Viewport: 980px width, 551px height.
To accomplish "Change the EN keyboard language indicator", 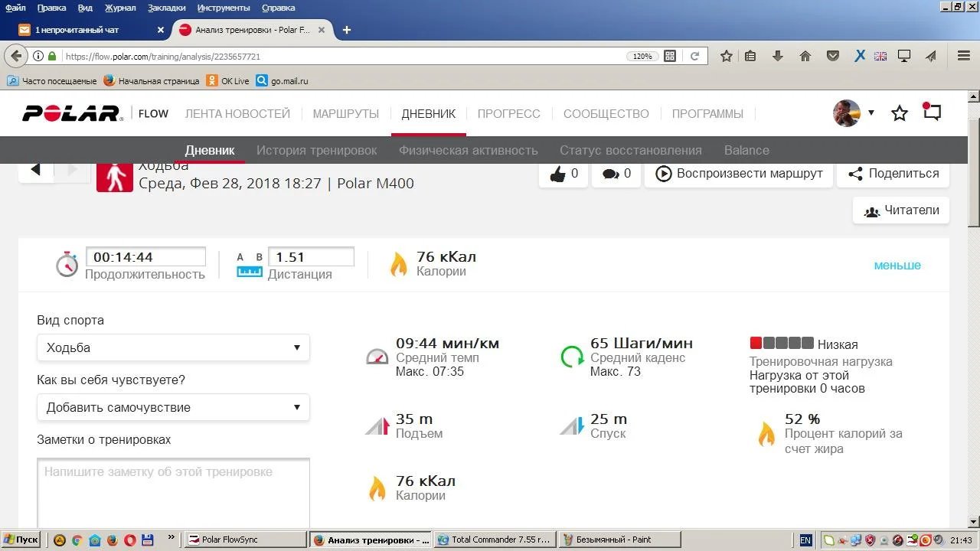I will 805,540.
